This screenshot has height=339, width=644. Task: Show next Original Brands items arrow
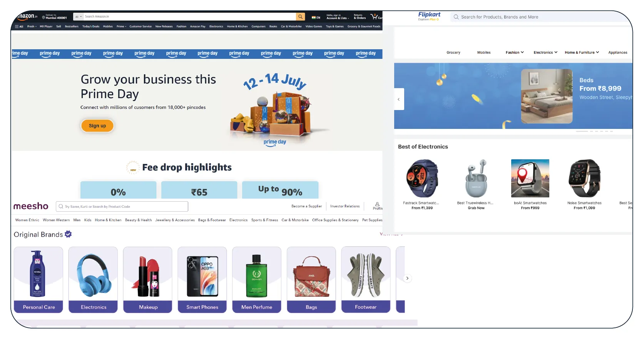coord(407,278)
